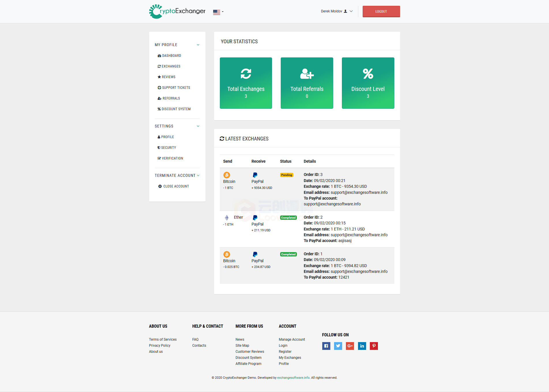Open DISCOUNT SYSTEM in the sidebar

[x=174, y=109]
